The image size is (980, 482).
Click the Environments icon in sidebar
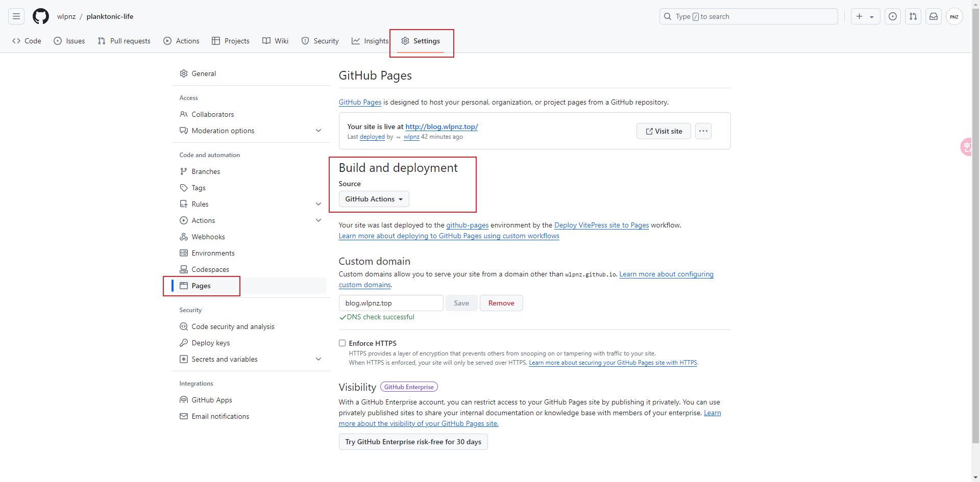pyautogui.click(x=184, y=253)
